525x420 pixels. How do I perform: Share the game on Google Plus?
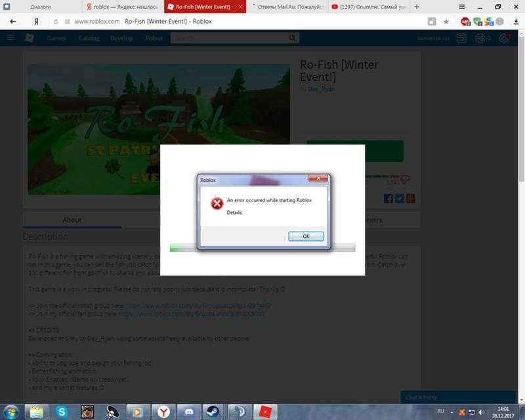[411, 199]
